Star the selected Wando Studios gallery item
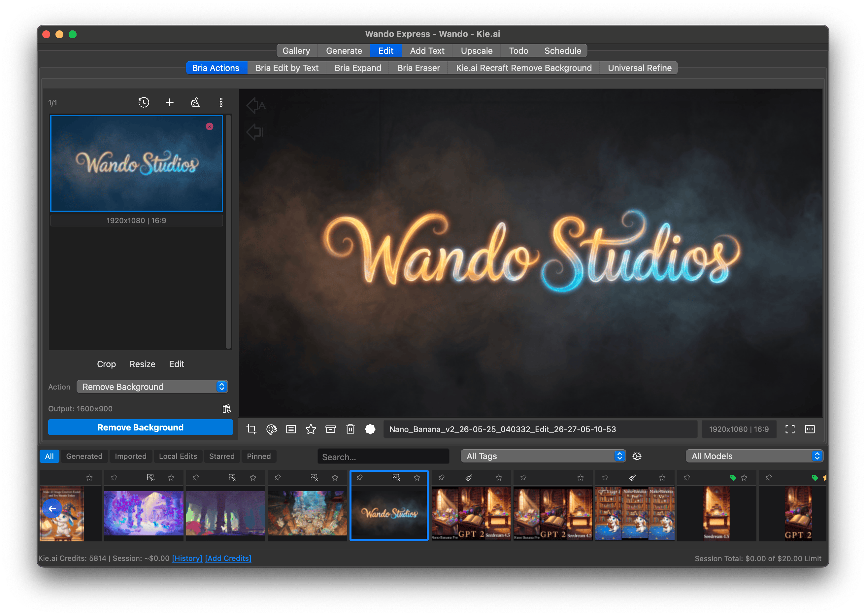Viewport: 866px width, 616px height. (x=417, y=478)
